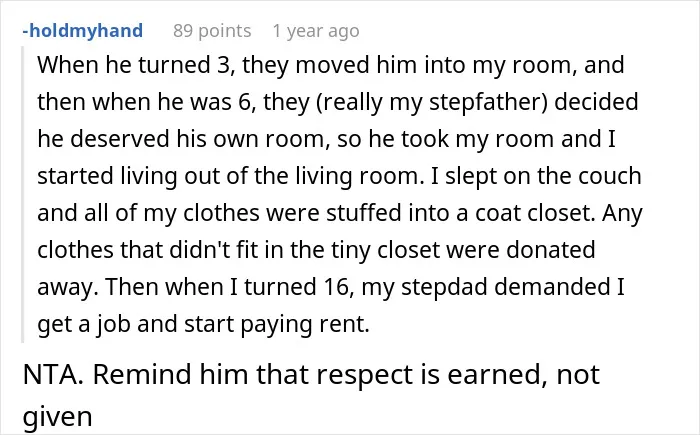Click the line "get a job and start paying rent."
The width and height of the screenshot is (700, 435).
click(204, 325)
